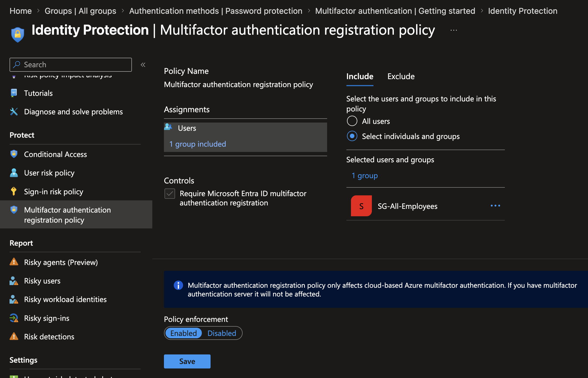Click the 1 group link under Selected users
This screenshot has height=378, width=588.
[x=365, y=175]
